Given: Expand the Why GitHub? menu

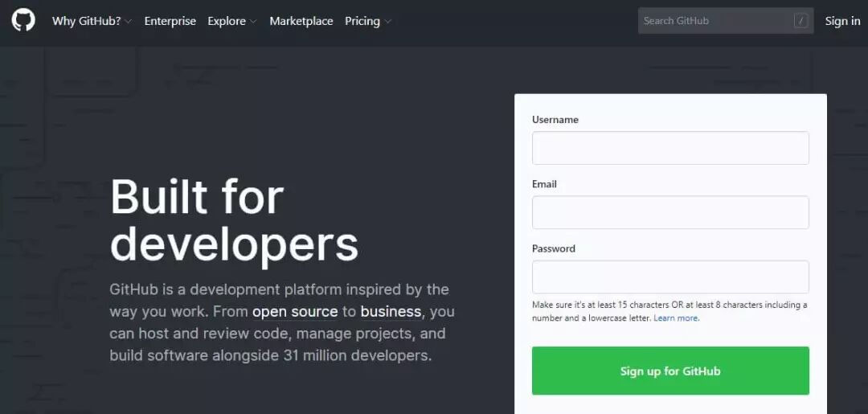Looking at the screenshot, I should (92, 21).
